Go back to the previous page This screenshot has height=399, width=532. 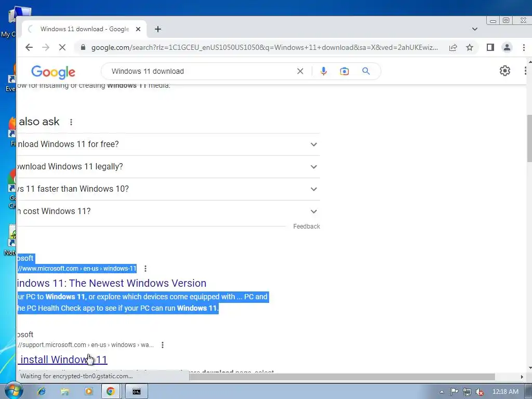[x=29, y=47]
